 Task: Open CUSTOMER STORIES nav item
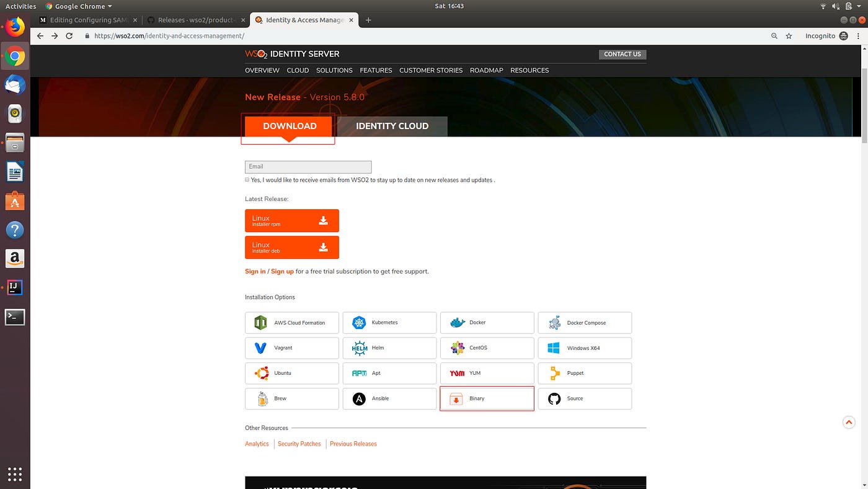431,70
